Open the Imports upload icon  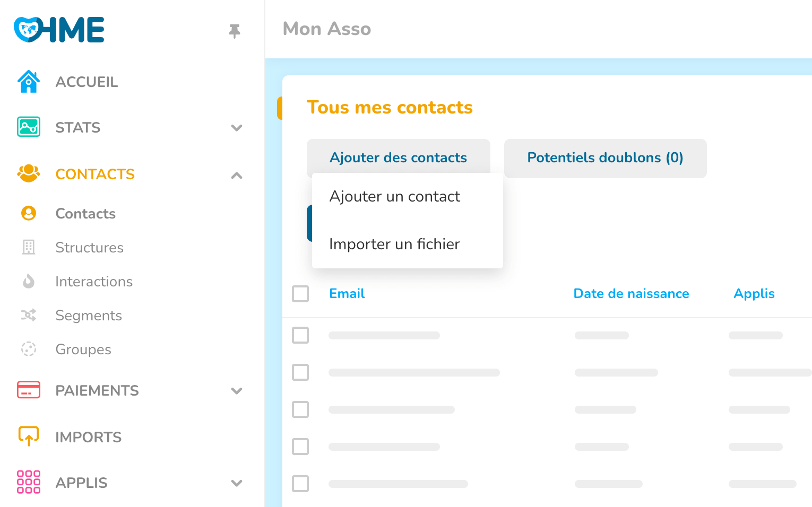point(29,436)
